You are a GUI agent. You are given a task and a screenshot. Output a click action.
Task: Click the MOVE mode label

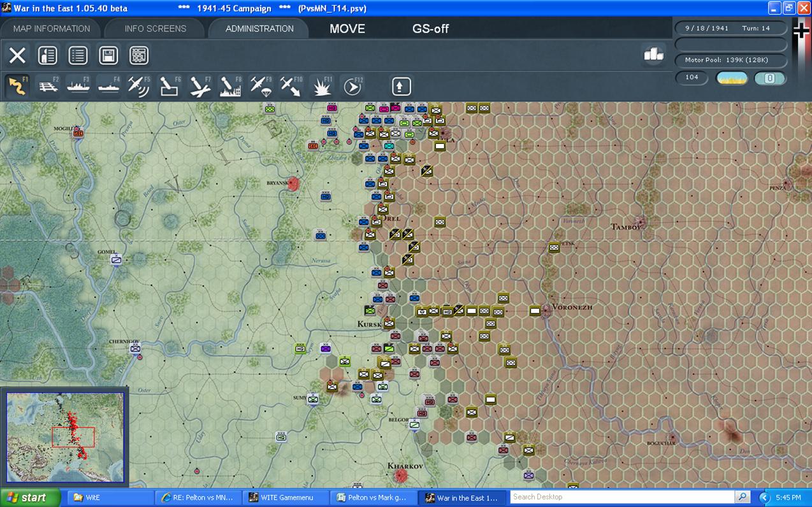tap(347, 29)
